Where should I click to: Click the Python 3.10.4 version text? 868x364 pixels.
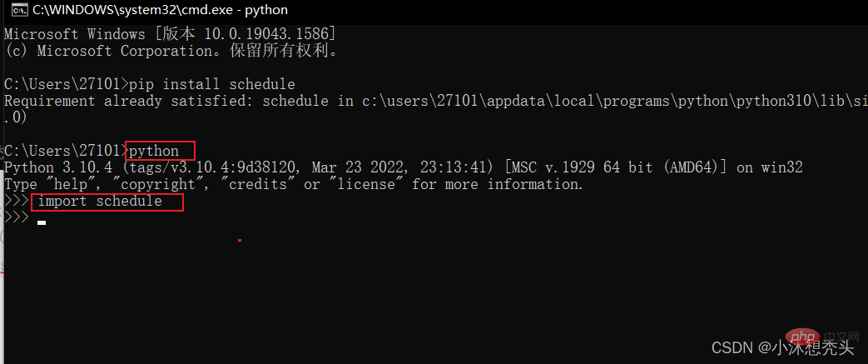[x=54, y=167]
